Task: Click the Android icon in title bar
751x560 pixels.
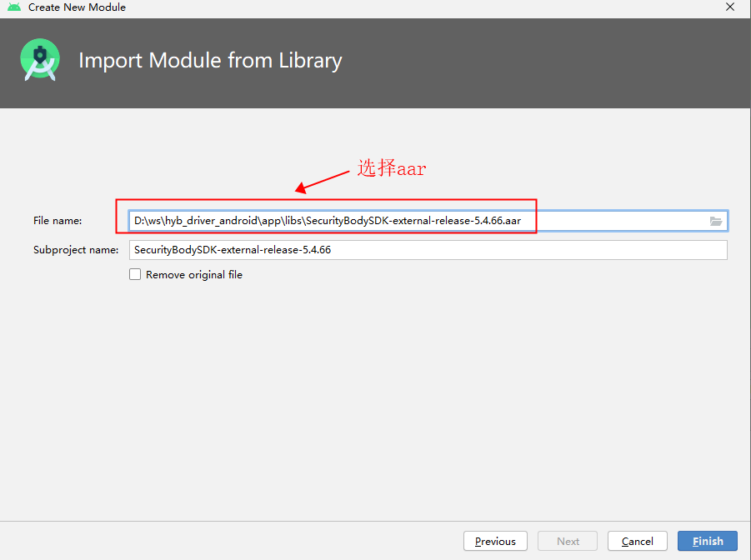Action: point(14,7)
